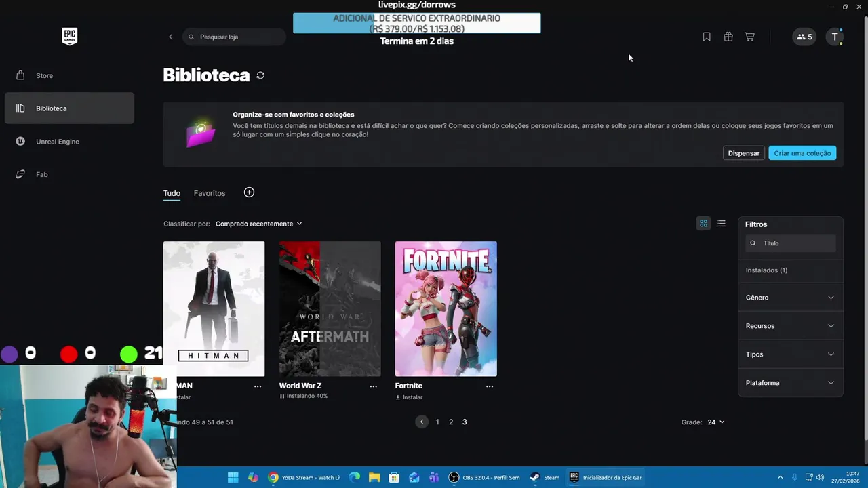Go to the previous page arrow
This screenshot has width=868, height=488.
point(422,422)
